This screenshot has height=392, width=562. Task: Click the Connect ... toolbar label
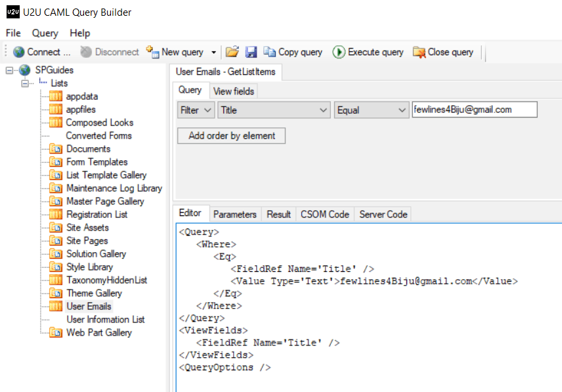(49, 52)
